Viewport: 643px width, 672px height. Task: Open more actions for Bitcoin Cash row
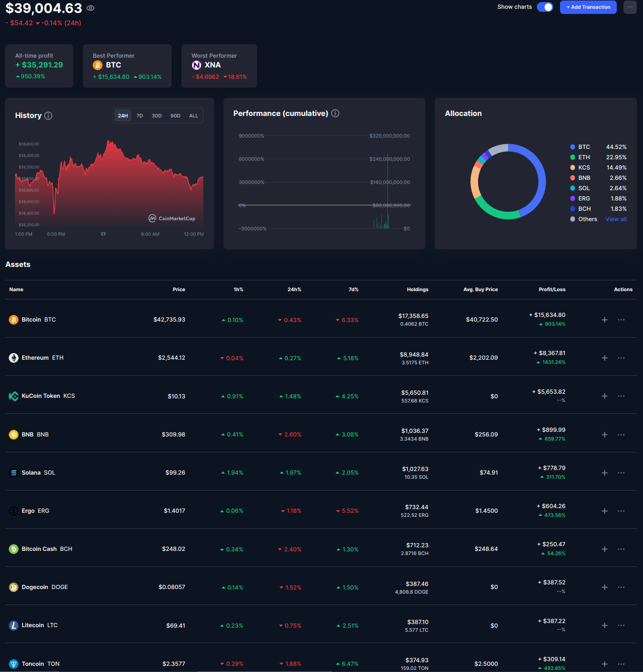pyautogui.click(x=621, y=549)
